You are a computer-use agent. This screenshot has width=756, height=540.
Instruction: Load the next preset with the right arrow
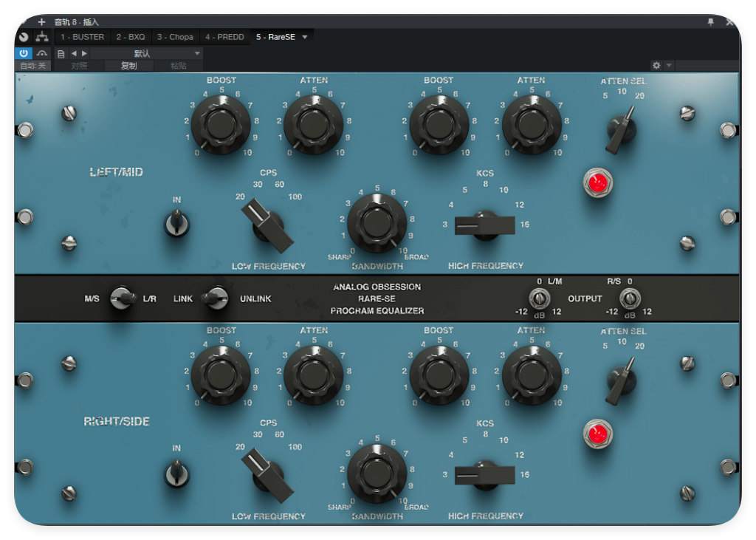(x=84, y=54)
